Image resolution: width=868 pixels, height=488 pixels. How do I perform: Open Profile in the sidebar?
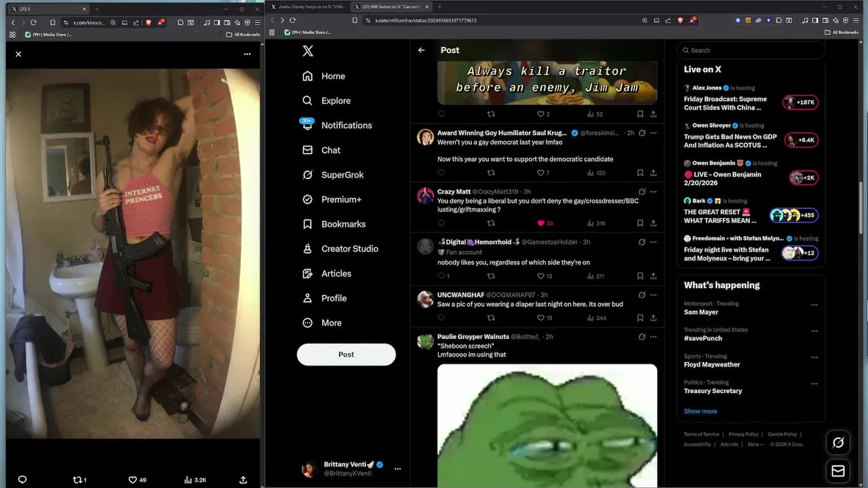324,298
